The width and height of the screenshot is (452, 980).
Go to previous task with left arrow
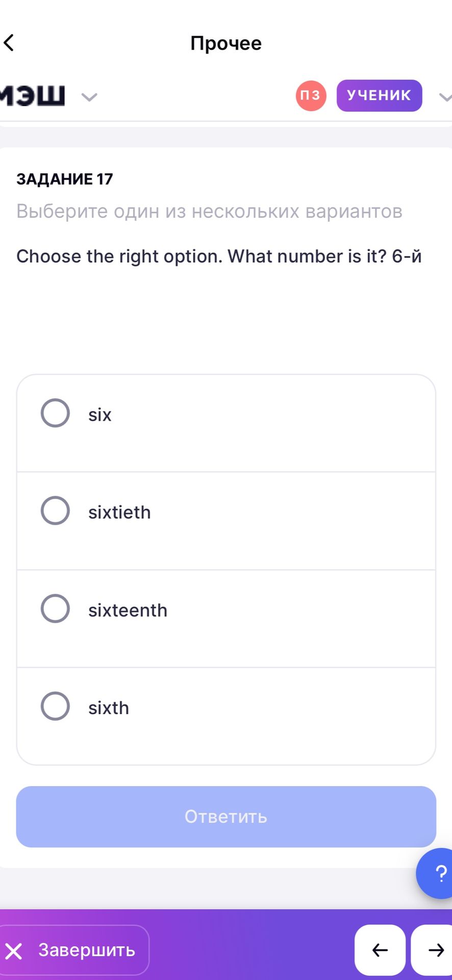pyautogui.click(x=380, y=950)
